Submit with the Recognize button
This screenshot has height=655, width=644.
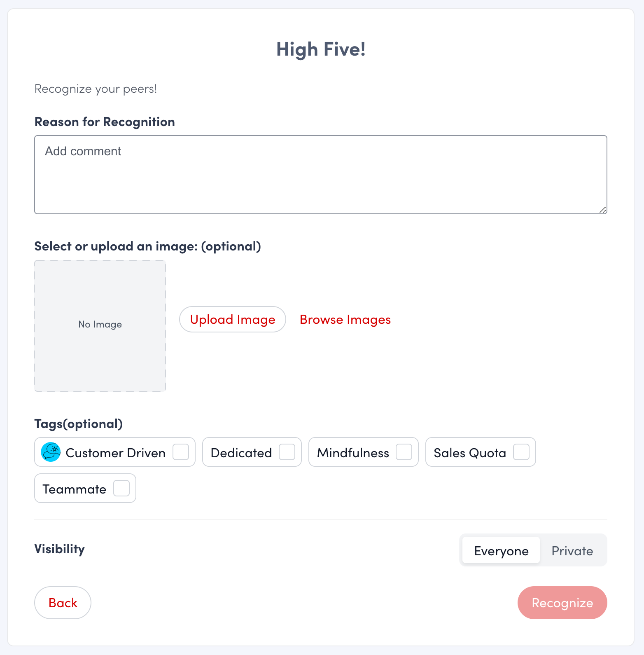[x=562, y=603]
